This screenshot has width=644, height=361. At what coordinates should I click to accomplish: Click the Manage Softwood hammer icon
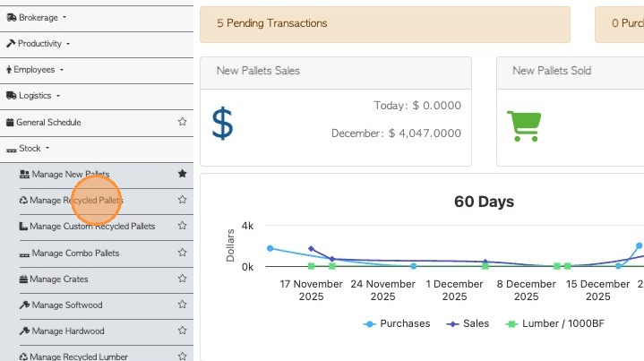coord(23,305)
